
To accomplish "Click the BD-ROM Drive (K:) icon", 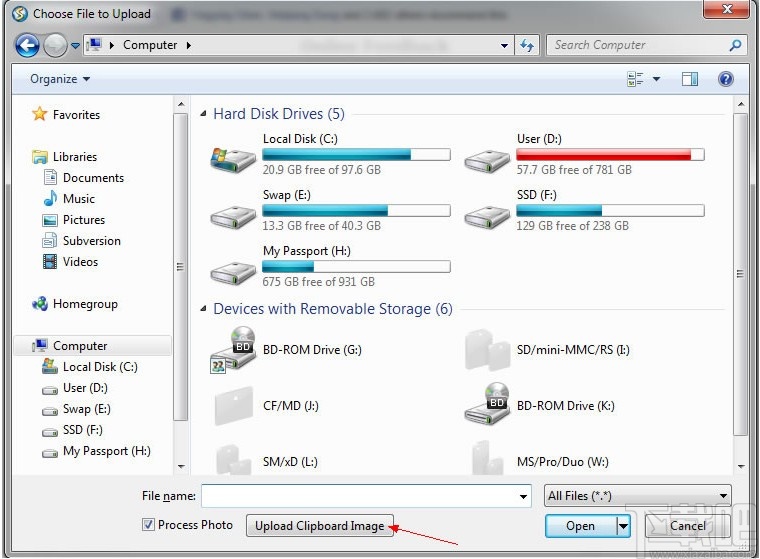I will [x=487, y=403].
